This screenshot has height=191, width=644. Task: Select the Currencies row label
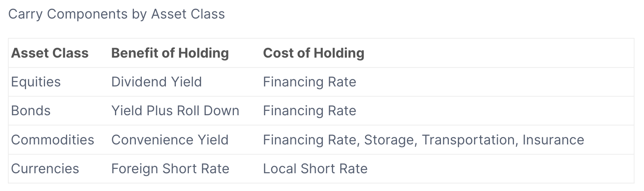pyautogui.click(x=45, y=169)
